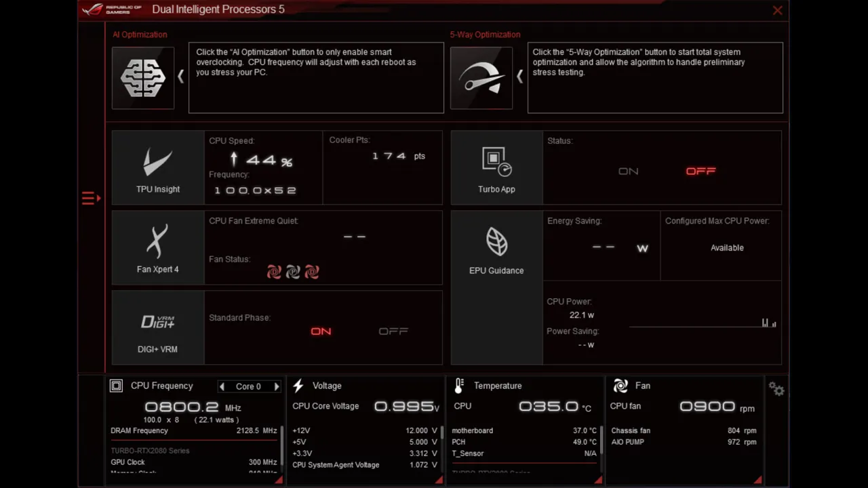The height and width of the screenshot is (488, 868).
Task: Click the AI Optimization heading
Action: click(x=140, y=35)
